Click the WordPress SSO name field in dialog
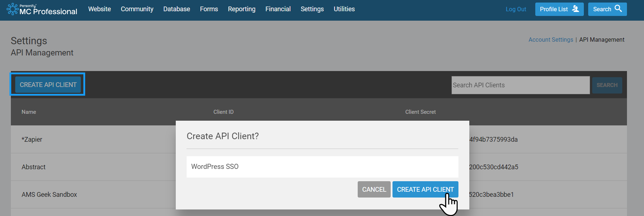Screen dimensions: 644x216 322,167
